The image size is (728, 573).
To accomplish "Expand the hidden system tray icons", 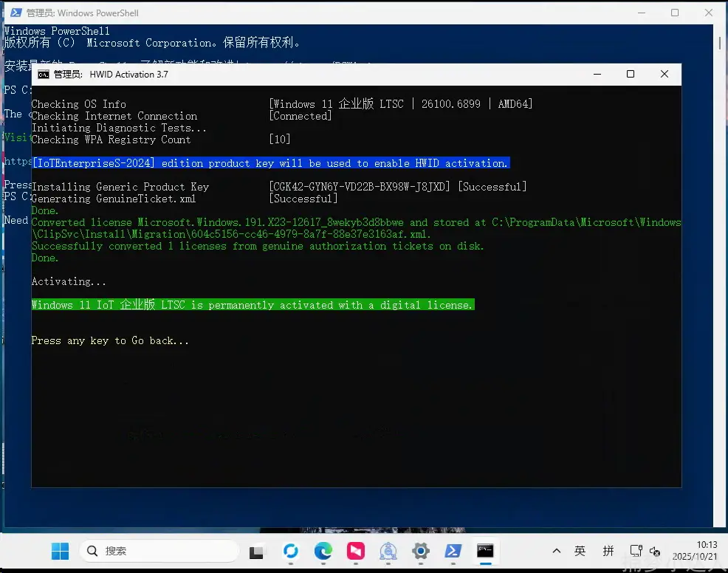I will coord(555,551).
